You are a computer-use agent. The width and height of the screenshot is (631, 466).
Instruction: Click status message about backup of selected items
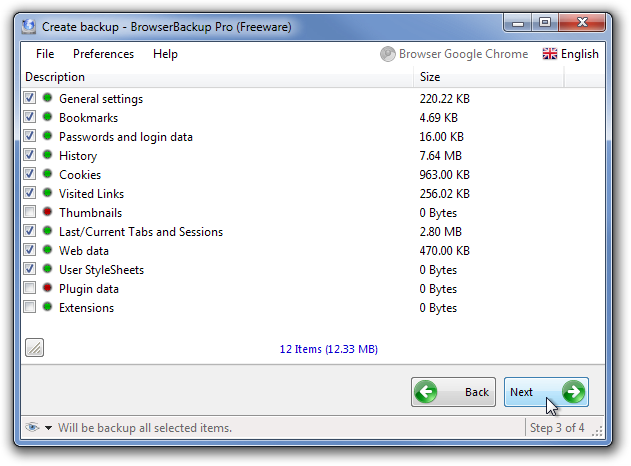[x=145, y=428]
